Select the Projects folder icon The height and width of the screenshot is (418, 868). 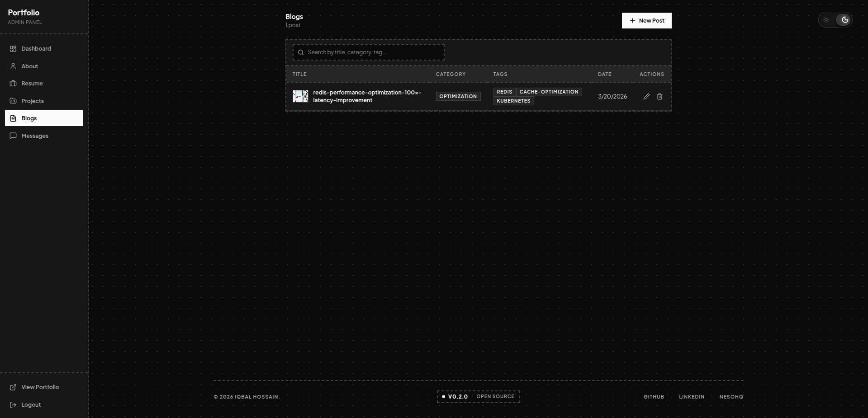coord(13,101)
